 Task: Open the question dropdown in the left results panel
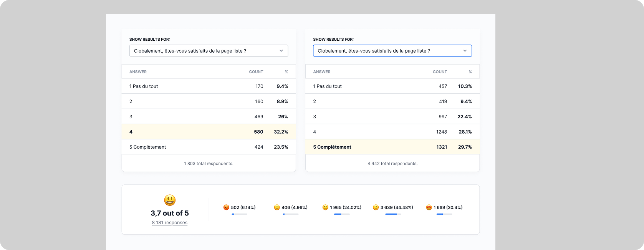tap(209, 51)
